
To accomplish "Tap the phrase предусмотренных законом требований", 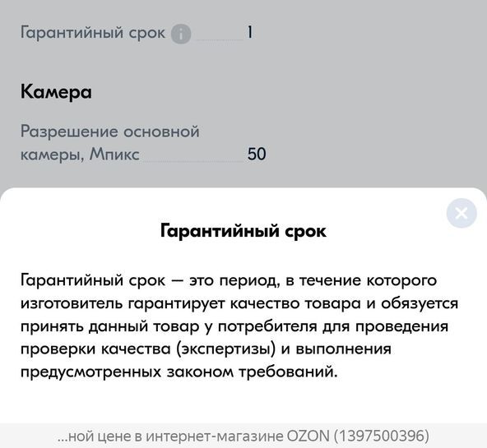I will (x=179, y=372).
